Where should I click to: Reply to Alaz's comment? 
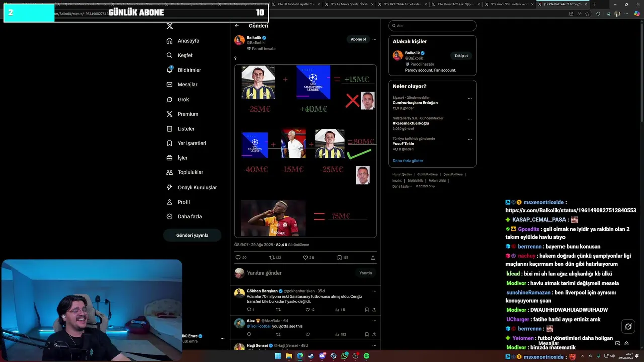[x=249, y=334]
